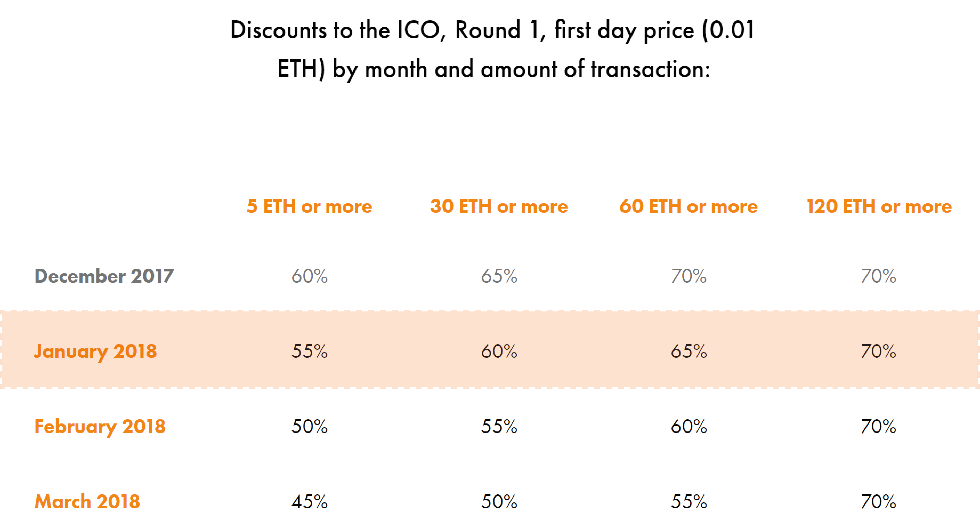Click December 2017 discount for 5 ETH, 60%

pos(309,276)
